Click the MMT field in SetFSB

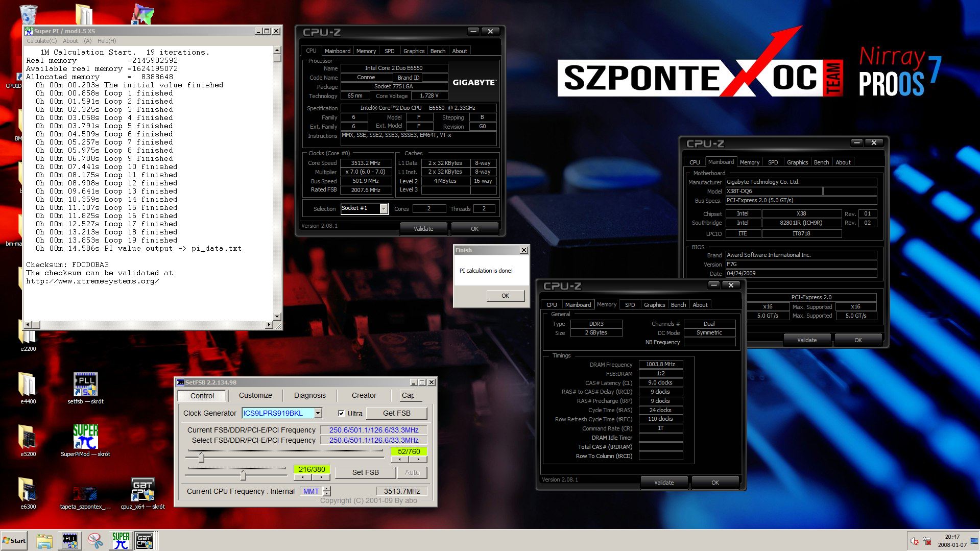click(x=311, y=491)
